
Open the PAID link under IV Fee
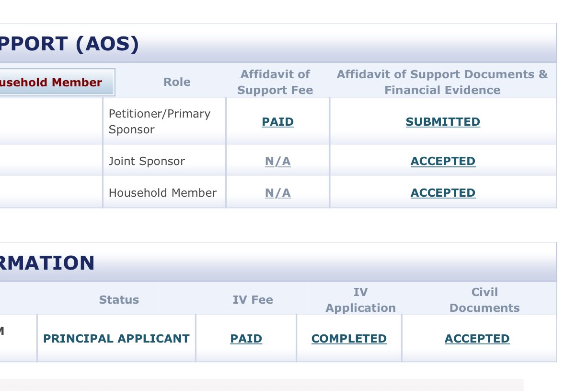pos(246,339)
